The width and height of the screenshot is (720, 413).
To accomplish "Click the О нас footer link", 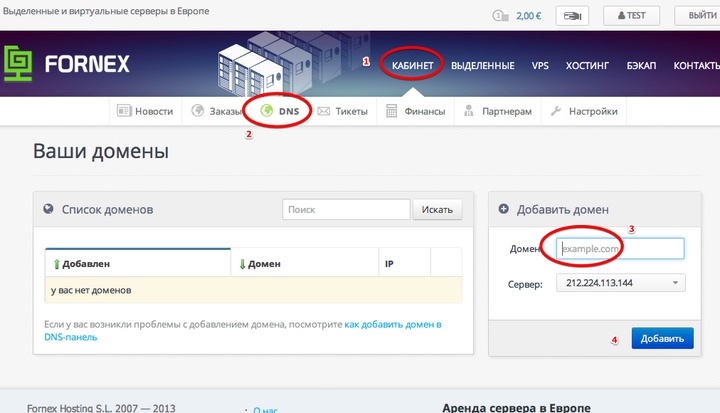I will click(265, 409).
